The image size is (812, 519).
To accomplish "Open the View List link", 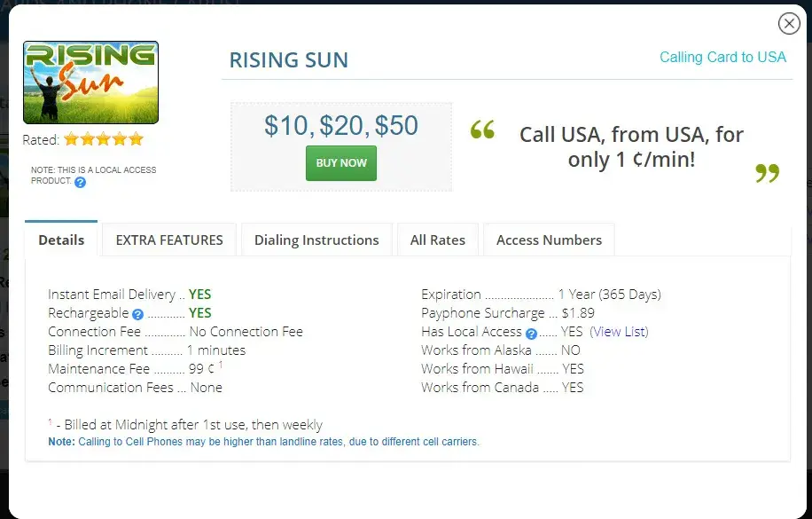I will click(x=620, y=332).
